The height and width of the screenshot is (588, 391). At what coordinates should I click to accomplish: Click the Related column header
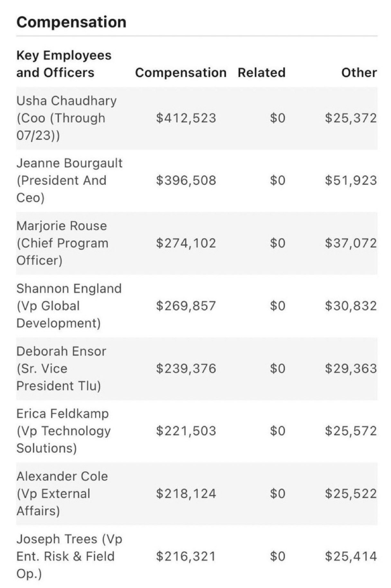pyautogui.click(x=261, y=73)
